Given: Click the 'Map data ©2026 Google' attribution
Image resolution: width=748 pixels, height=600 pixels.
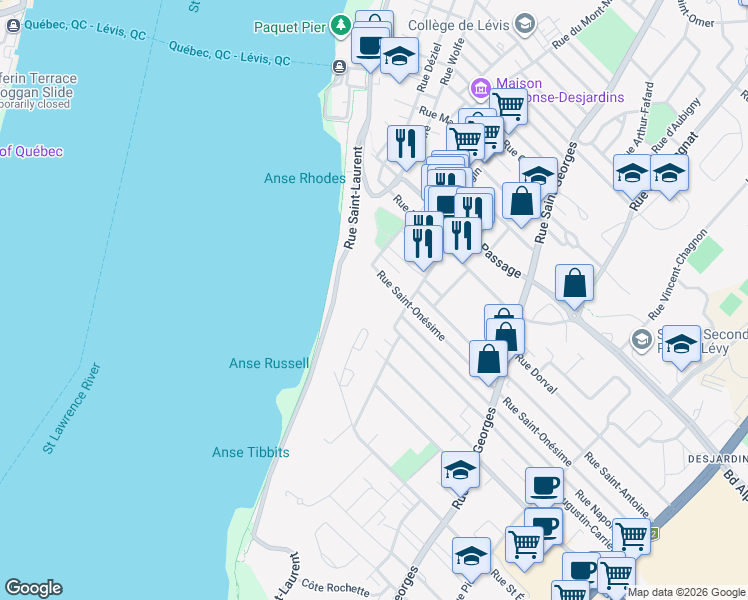Looking at the screenshot, I should (x=686, y=592).
